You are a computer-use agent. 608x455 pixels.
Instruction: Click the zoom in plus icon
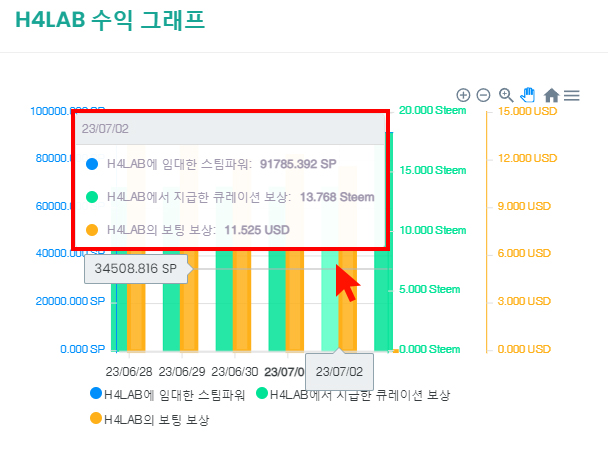[463, 95]
